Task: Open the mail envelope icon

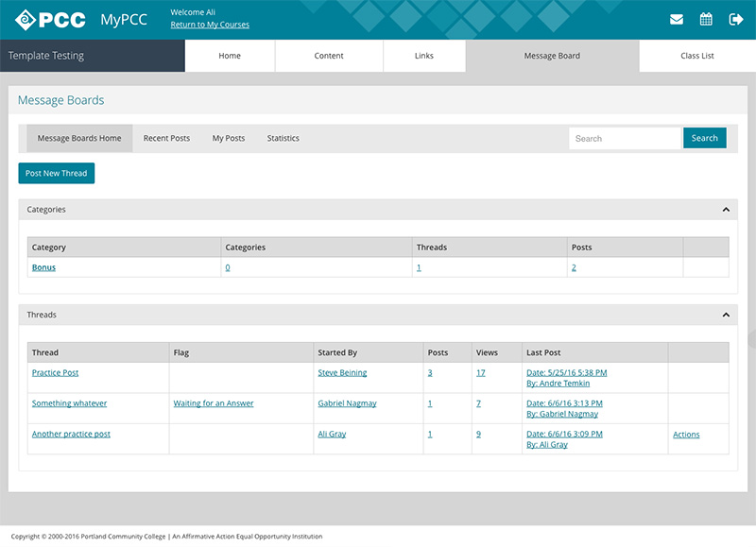Action: point(677,19)
